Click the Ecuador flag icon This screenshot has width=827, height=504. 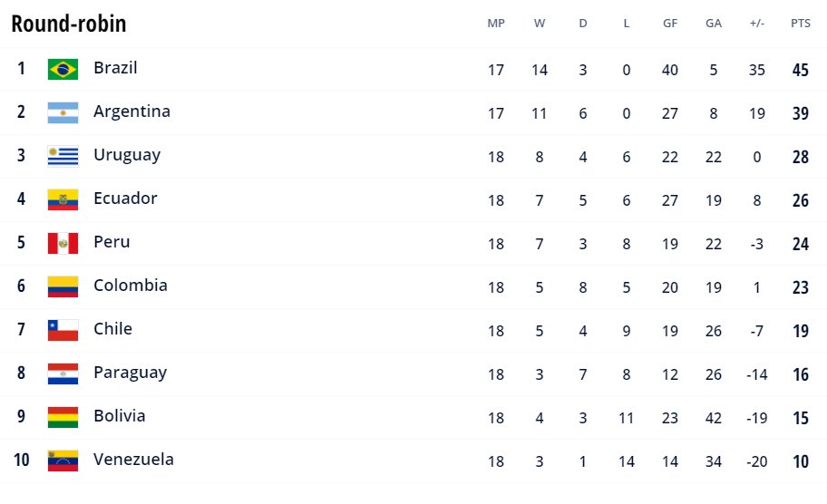tap(63, 199)
